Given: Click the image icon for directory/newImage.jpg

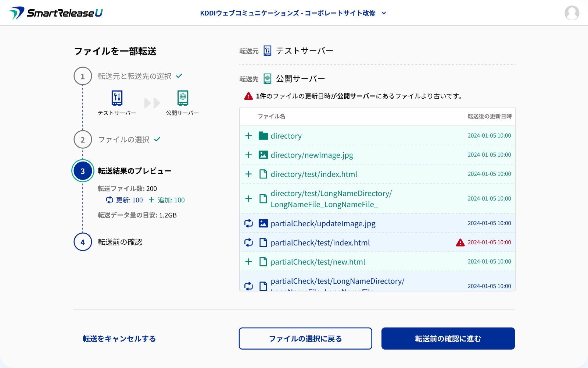Looking at the screenshot, I should (263, 155).
